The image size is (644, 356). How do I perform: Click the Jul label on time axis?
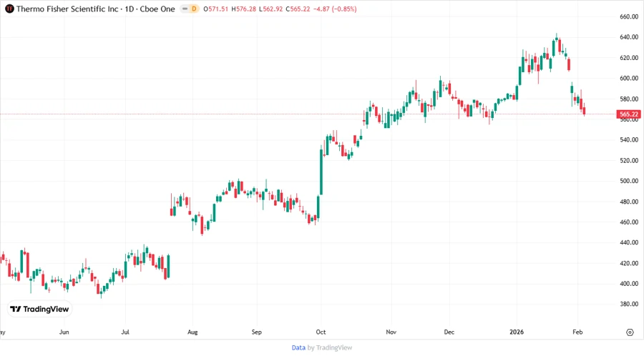pos(125,332)
